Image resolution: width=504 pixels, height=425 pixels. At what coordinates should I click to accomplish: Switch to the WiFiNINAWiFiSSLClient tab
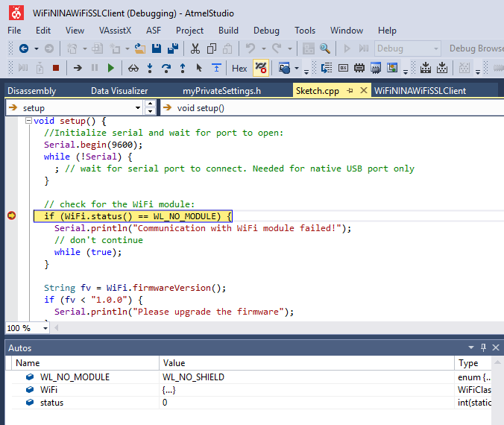[420, 91]
